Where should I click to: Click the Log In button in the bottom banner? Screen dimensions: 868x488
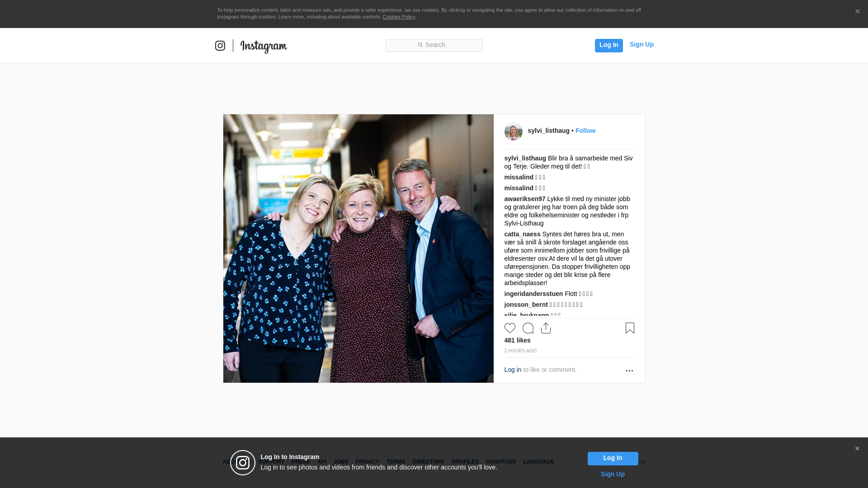(x=613, y=458)
